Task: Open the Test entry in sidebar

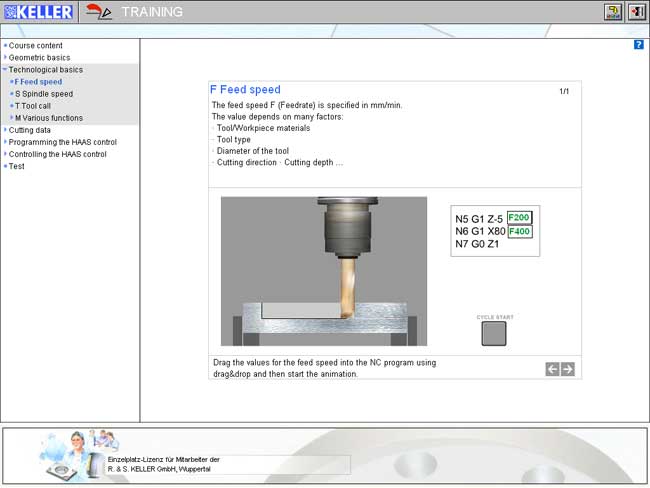Action: click(x=17, y=166)
